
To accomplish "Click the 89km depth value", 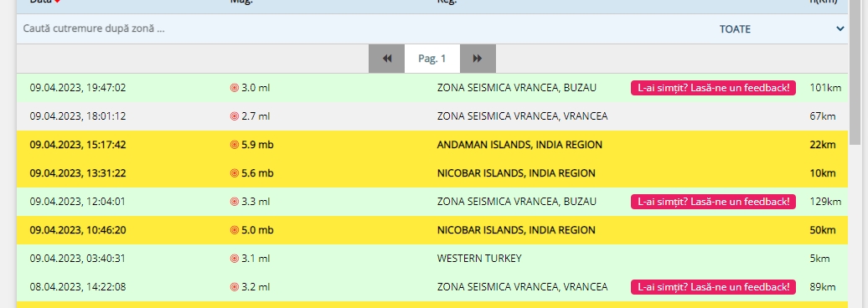I will 823,287.
